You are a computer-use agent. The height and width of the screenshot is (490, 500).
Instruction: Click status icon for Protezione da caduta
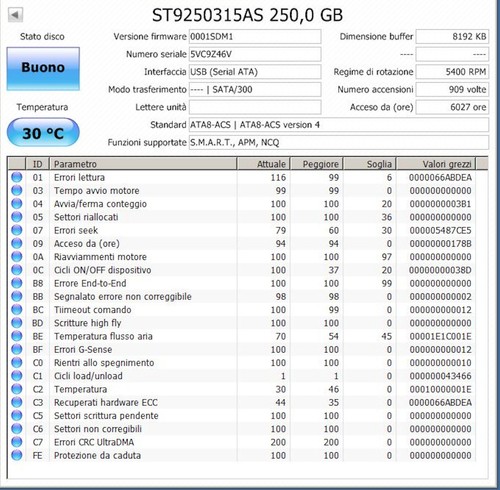point(17,455)
